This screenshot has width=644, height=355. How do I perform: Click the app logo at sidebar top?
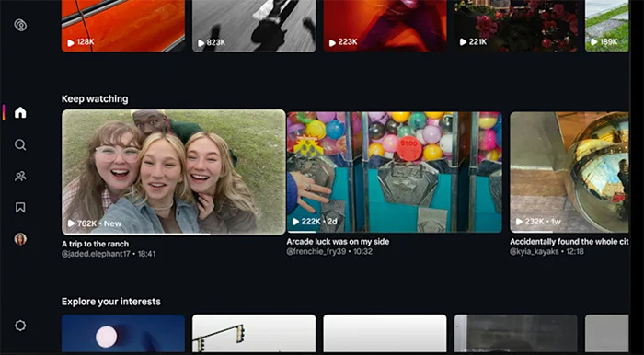pos(20,25)
